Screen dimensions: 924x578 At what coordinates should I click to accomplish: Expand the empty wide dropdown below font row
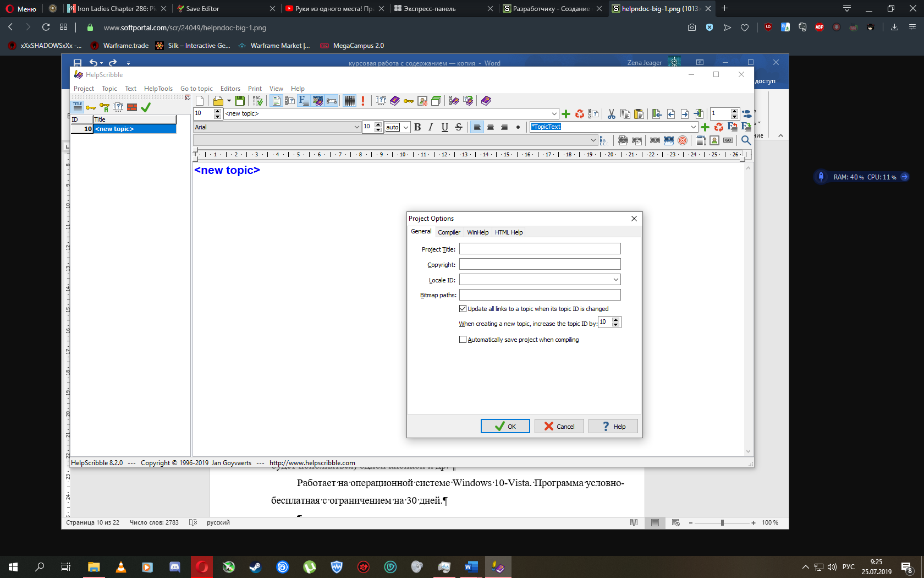(593, 140)
